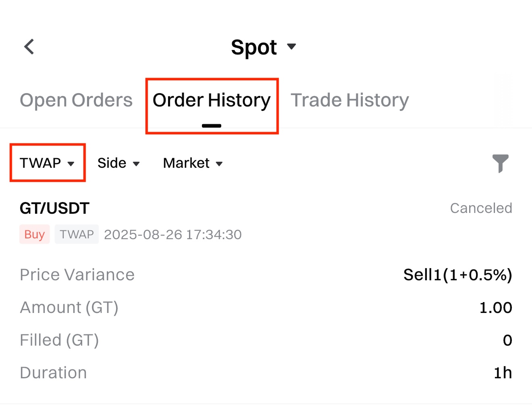Open the Market filter dropdown
532x415 pixels.
pyautogui.click(x=193, y=163)
